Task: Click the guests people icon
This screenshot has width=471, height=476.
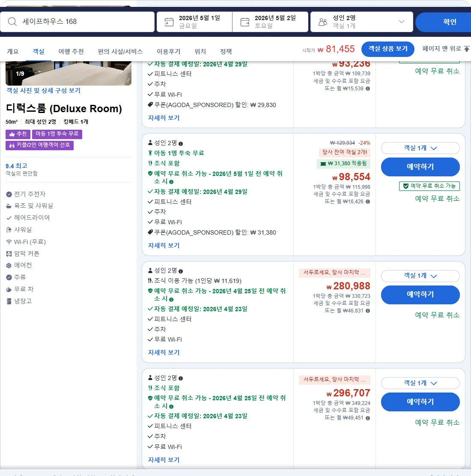Action: tap(323, 22)
